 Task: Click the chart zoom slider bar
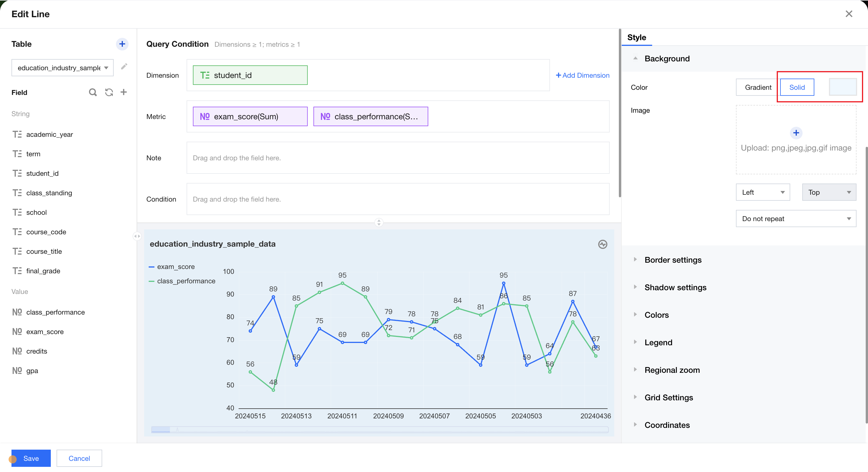(x=380, y=429)
